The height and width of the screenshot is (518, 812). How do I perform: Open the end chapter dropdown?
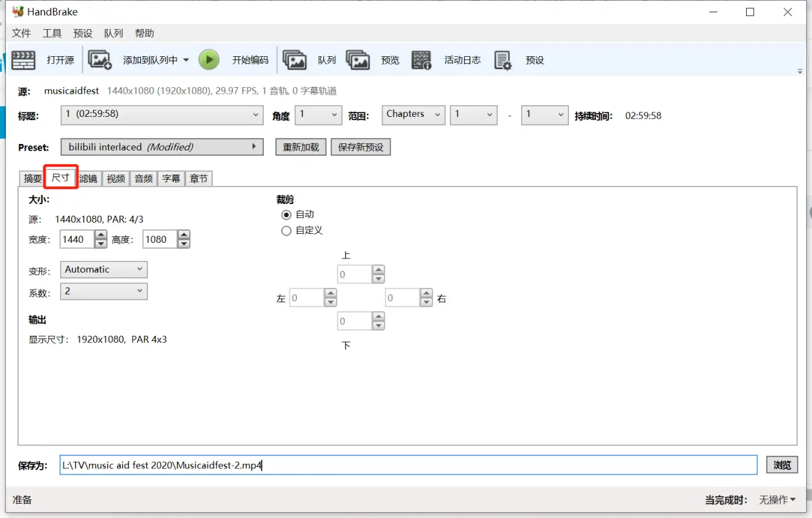click(x=545, y=115)
